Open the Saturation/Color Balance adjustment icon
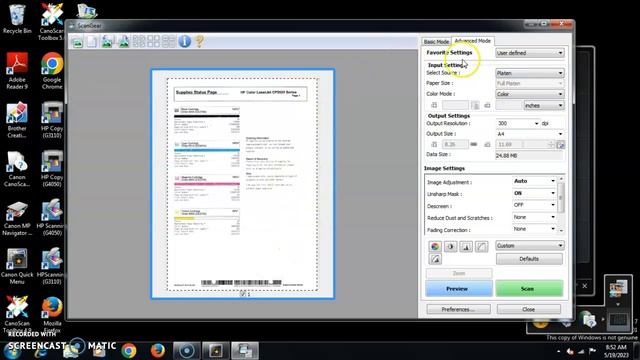Image resolution: width=640 pixels, height=360 pixels. (x=435, y=246)
